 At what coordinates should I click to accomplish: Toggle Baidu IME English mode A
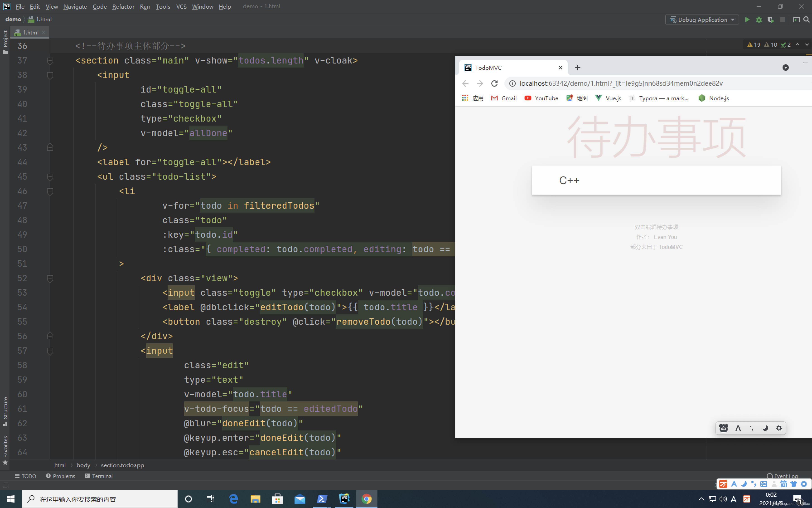[738, 428]
